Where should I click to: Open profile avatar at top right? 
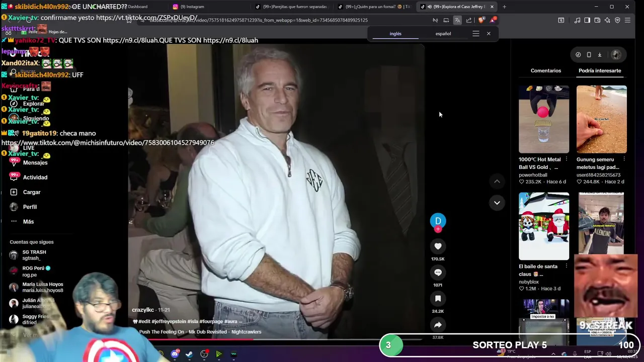[616, 55]
